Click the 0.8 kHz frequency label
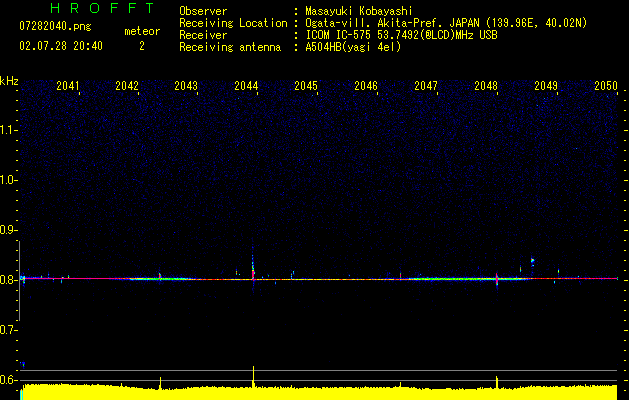The image size is (629, 400). pos(8,280)
